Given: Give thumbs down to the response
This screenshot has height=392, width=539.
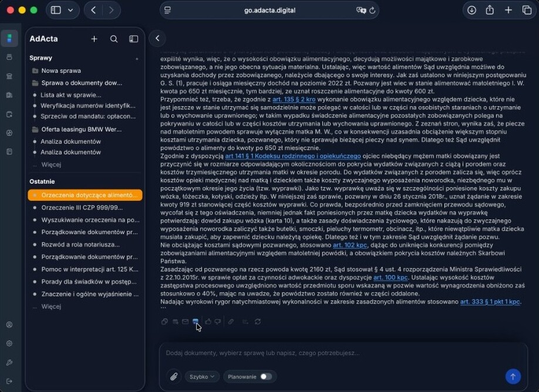Looking at the screenshot, I should (218, 322).
